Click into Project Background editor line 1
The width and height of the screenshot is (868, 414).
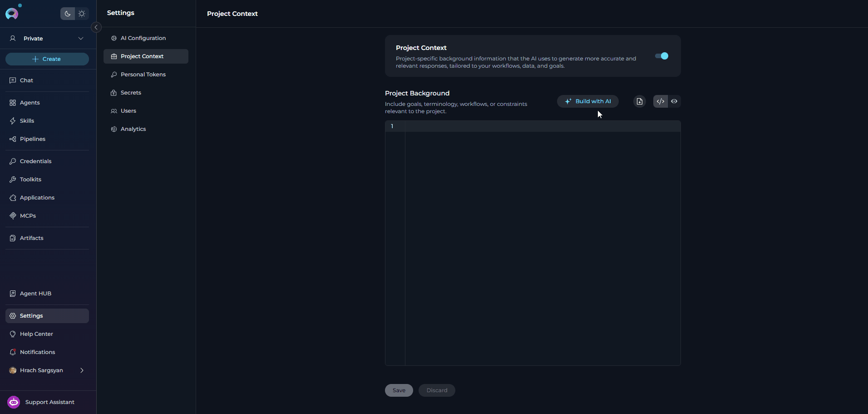(x=542, y=126)
